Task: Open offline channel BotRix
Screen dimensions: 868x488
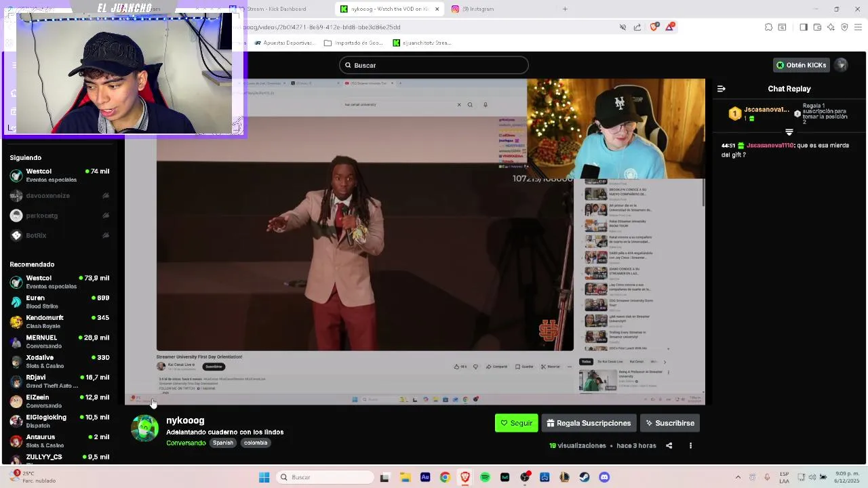Action: (x=60, y=235)
